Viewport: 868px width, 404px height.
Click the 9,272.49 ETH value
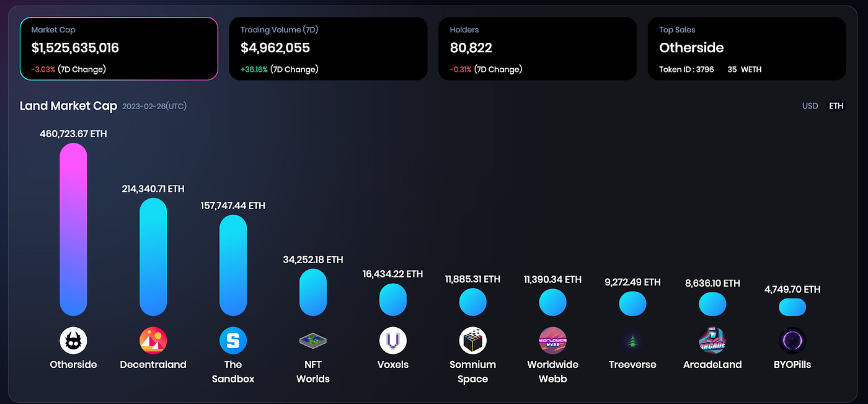[633, 282]
